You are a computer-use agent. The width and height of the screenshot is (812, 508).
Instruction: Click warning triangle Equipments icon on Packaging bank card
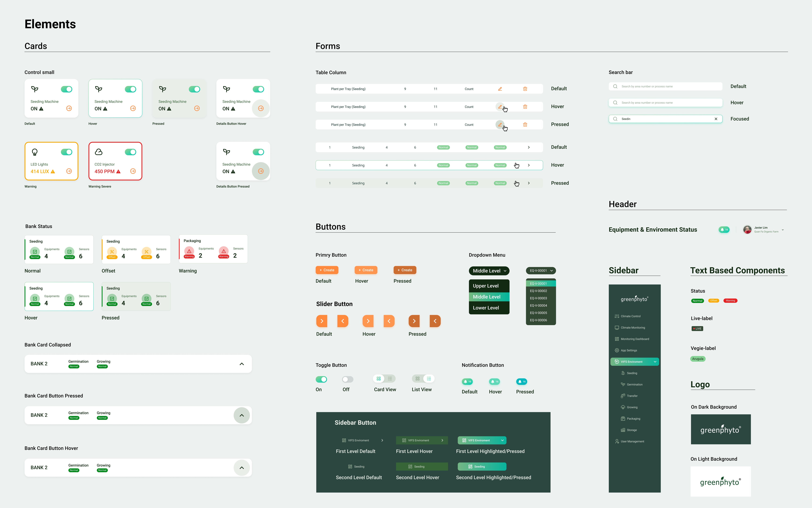pyautogui.click(x=189, y=251)
